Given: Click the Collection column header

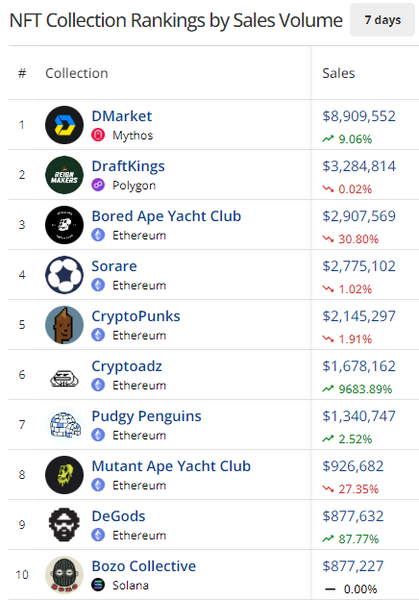Looking at the screenshot, I should pos(77,73).
